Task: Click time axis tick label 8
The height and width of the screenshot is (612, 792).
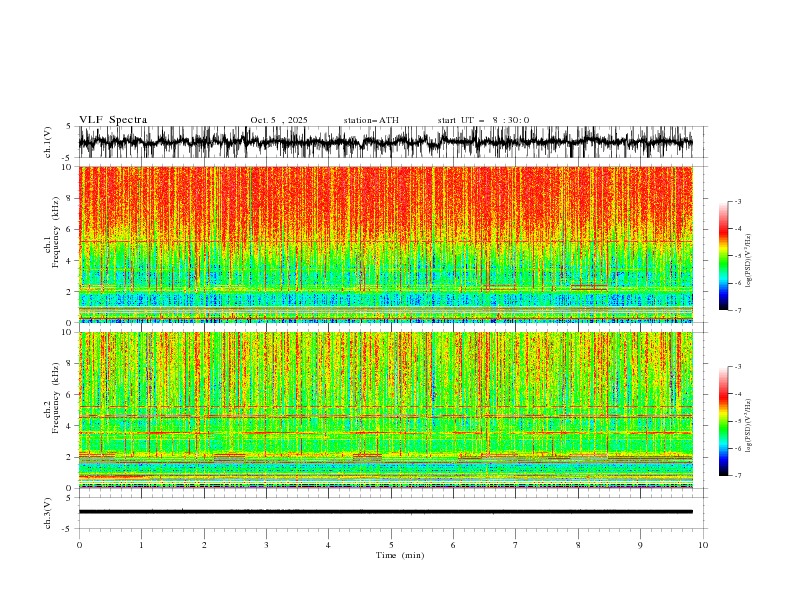Action: pyautogui.click(x=578, y=545)
